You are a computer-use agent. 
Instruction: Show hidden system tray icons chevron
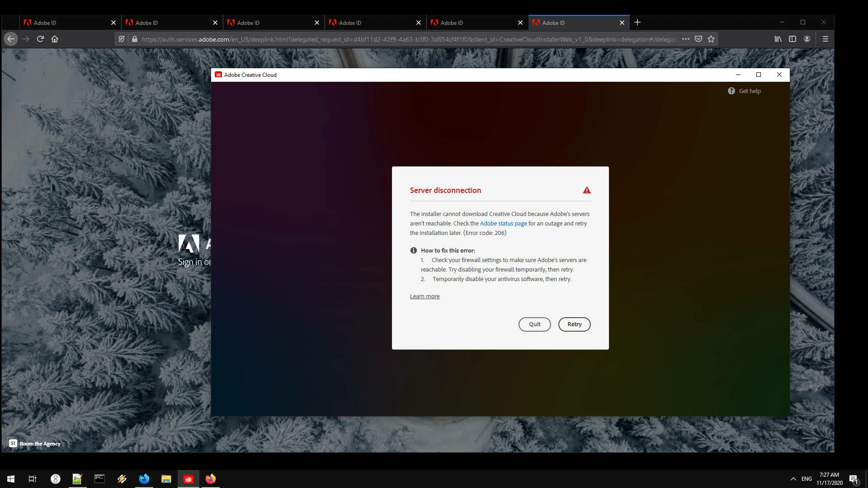pos(793,479)
